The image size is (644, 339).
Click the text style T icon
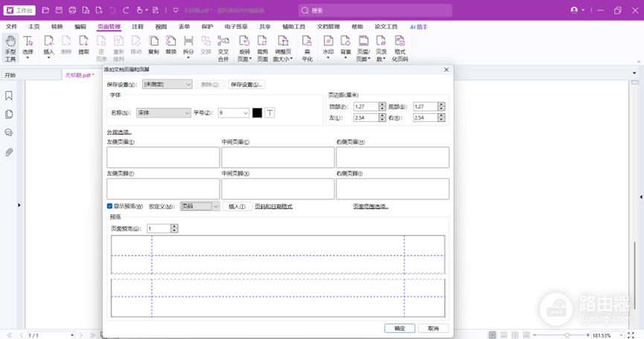click(270, 113)
